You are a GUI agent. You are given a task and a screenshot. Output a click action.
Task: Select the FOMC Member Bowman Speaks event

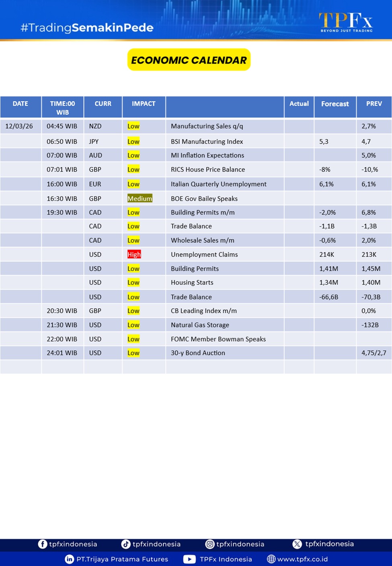[x=218, y=339]
